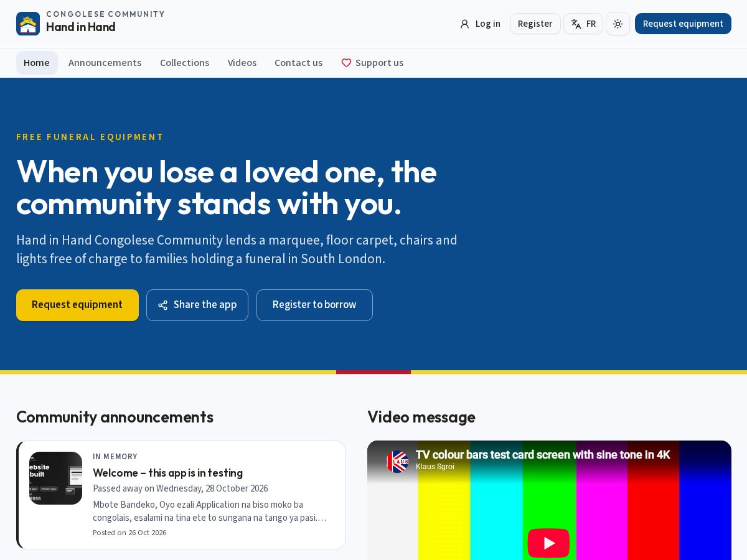This screenshot has width=747, height=560.
Task: Open the Announcements tab
Action: (105, 63)
